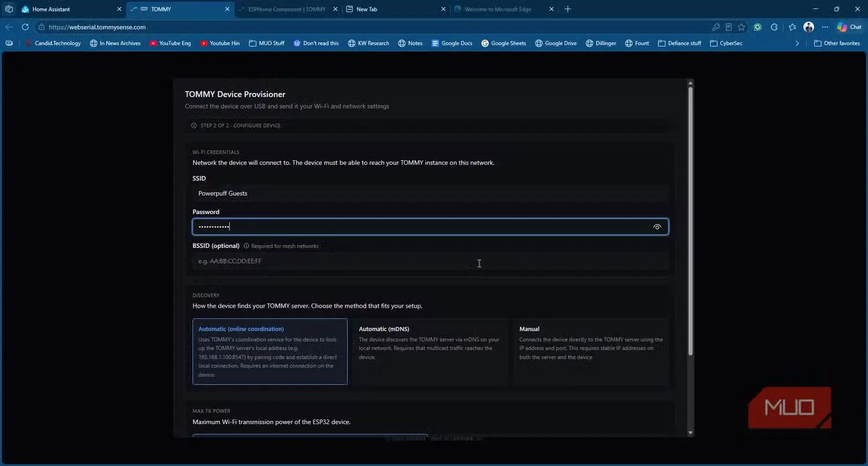Open the Google Docs bookmark
Screen dimensions: 868x466
click(452, 43)
